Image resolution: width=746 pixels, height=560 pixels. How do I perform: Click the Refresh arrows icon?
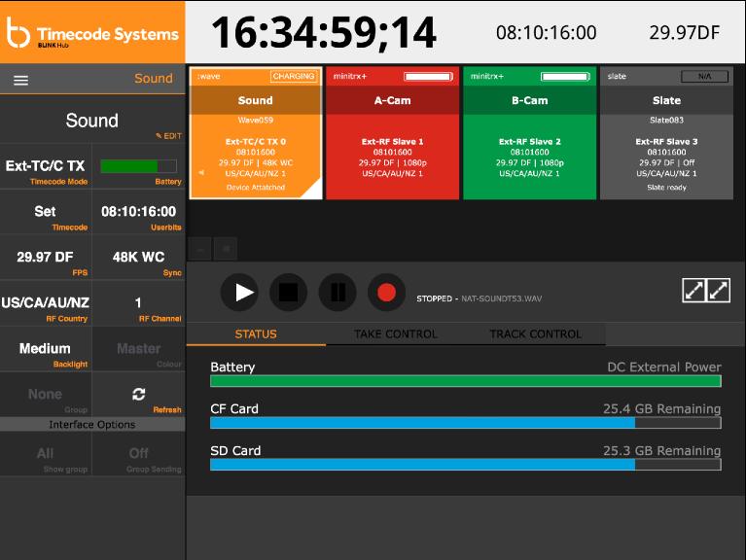tap(138, 394)
